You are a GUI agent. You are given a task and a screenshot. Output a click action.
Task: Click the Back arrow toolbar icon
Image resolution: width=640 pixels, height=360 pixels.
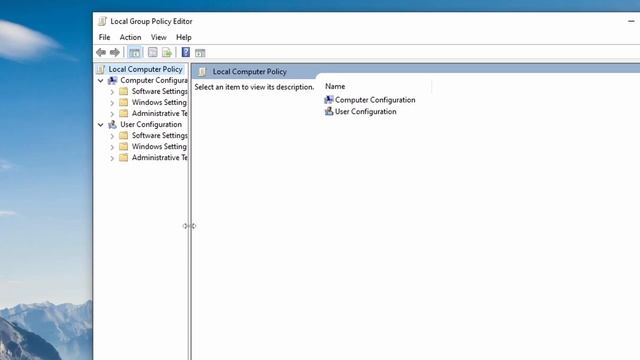(x=101, y=52)
